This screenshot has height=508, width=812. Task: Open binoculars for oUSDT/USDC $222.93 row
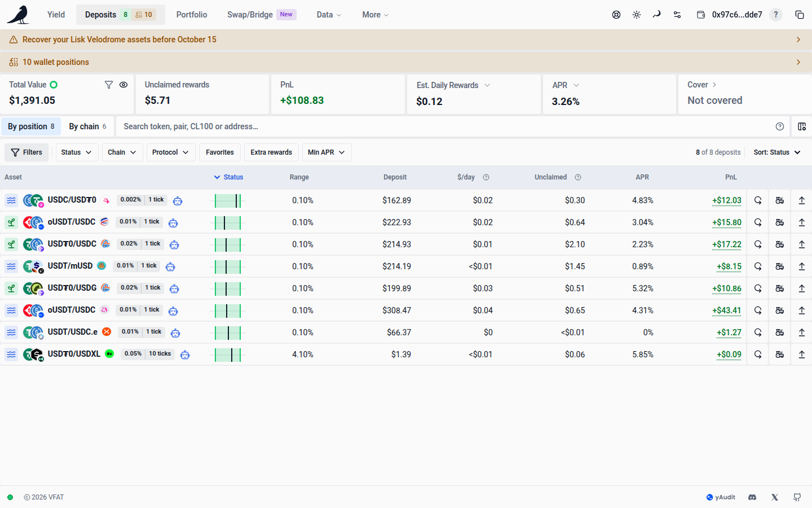[780, 222]
